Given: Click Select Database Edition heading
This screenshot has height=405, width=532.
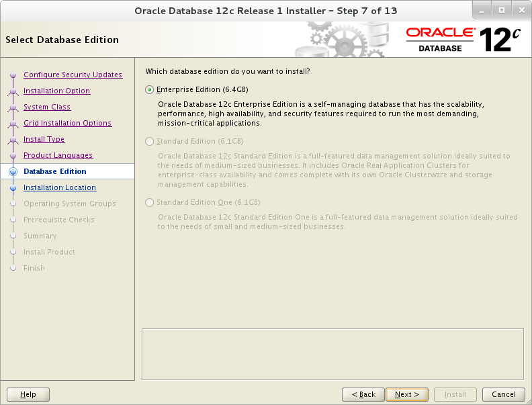Looking at the screenshot, I should pos(62,40).
